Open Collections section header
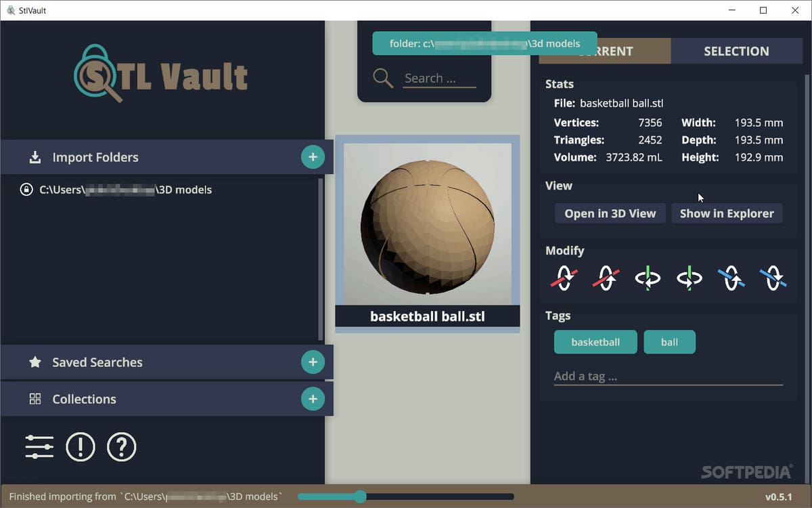The height and width of the screenshot is (508, 812). tap(166, 399)
